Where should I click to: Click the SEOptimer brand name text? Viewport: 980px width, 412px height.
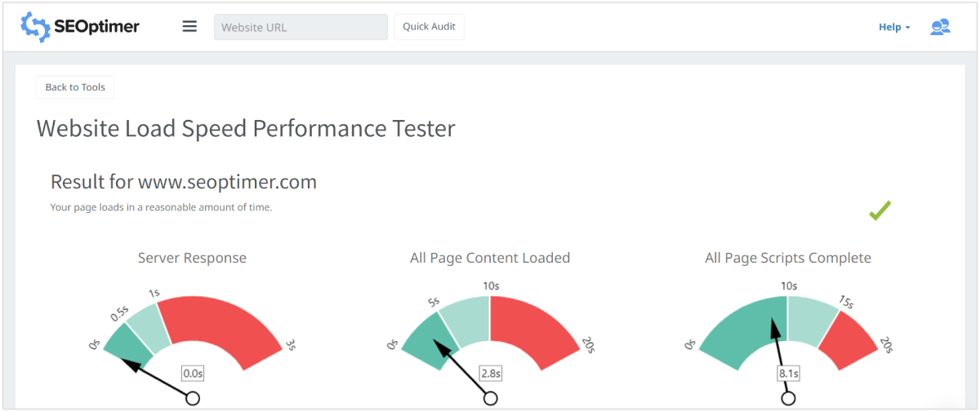click(x=96, y=26)
